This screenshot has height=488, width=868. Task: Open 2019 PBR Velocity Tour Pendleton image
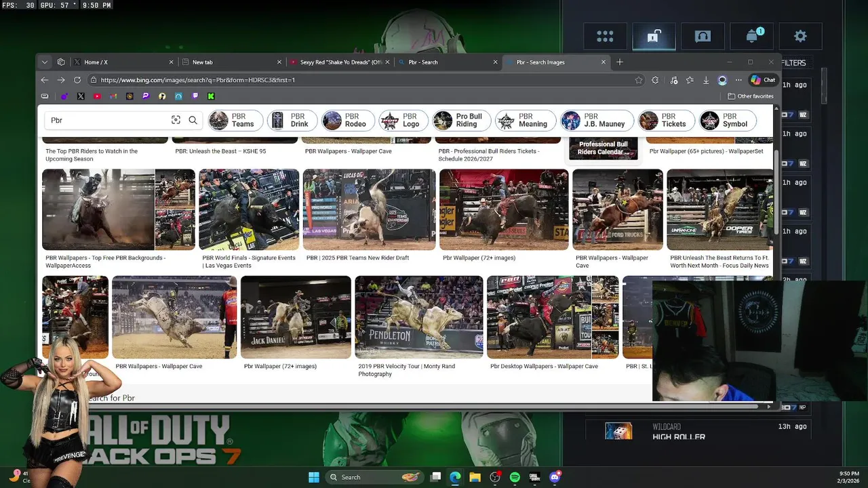419,317
